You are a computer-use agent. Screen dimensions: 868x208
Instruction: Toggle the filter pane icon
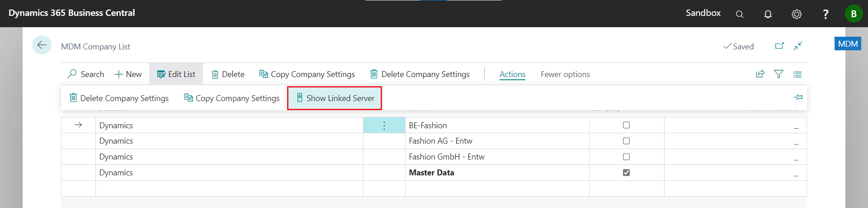pos(778,74)
